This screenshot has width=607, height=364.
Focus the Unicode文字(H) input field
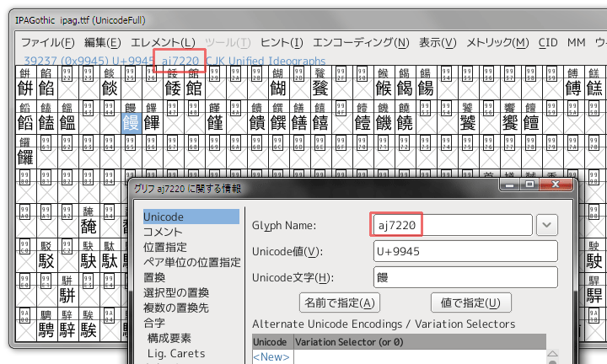pyautogui.click(x=465, y=277)
